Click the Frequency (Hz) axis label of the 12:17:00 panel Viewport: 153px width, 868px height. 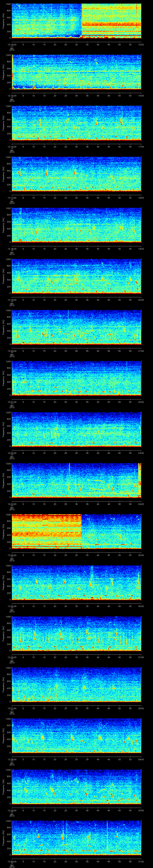click(x=4, y=174)
